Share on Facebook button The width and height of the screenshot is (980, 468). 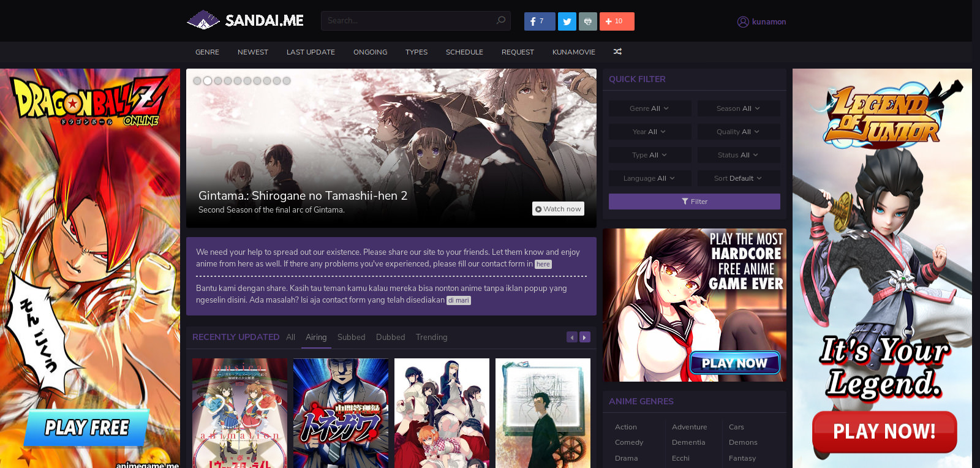click(540, 21)
